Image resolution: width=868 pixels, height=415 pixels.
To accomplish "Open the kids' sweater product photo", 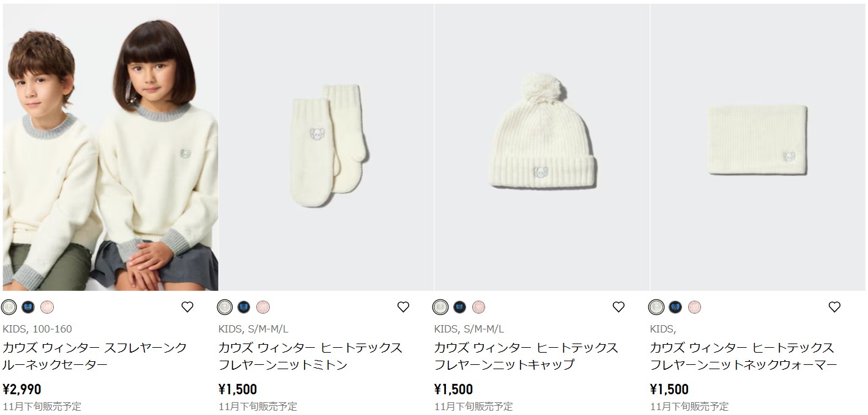I will [110, 147].
